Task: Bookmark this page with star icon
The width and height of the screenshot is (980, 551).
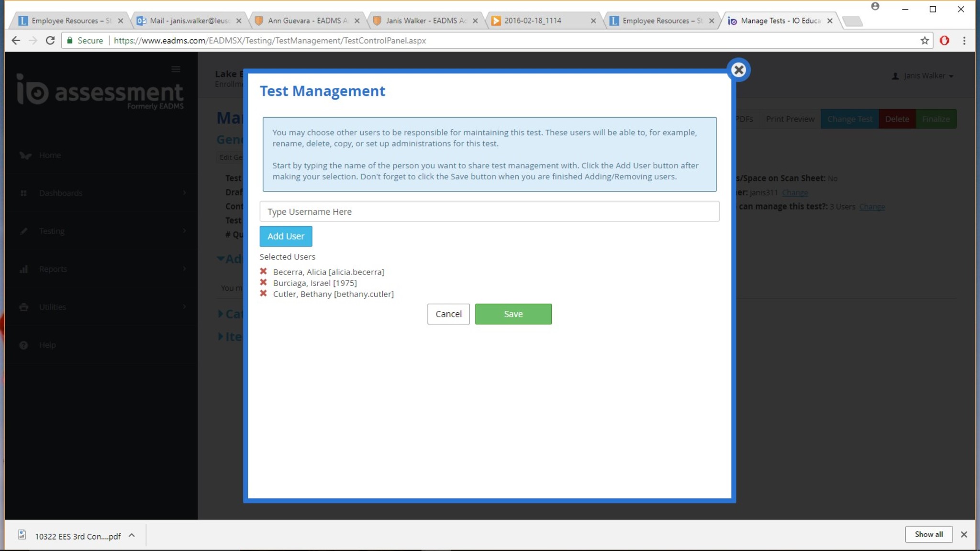Action: pos(924,41)
